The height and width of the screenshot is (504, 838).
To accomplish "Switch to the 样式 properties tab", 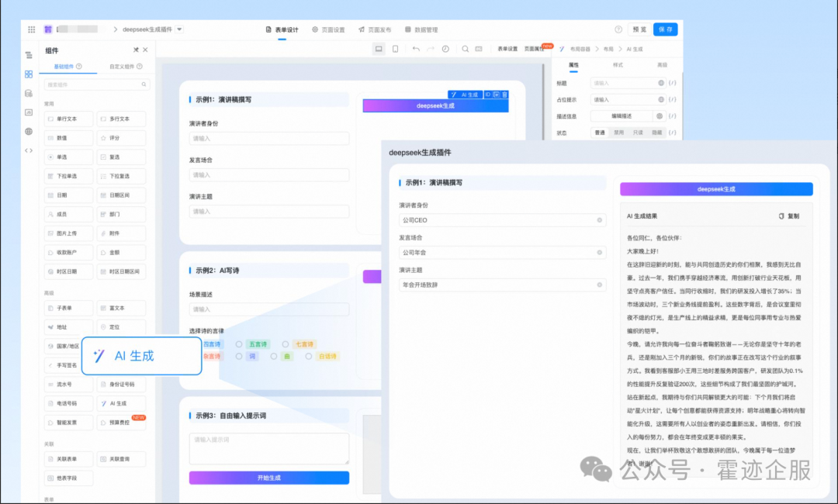I will (618, 65).
